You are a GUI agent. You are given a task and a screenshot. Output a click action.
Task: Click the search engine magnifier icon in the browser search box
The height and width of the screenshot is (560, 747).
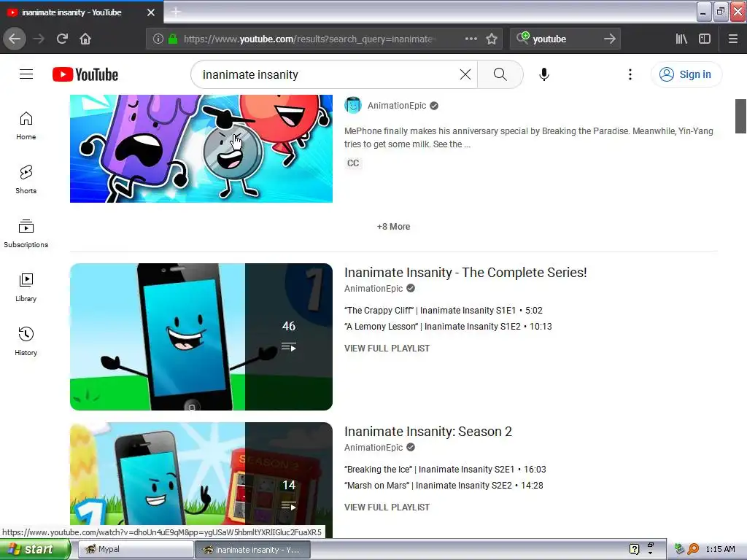coord(522,38)
